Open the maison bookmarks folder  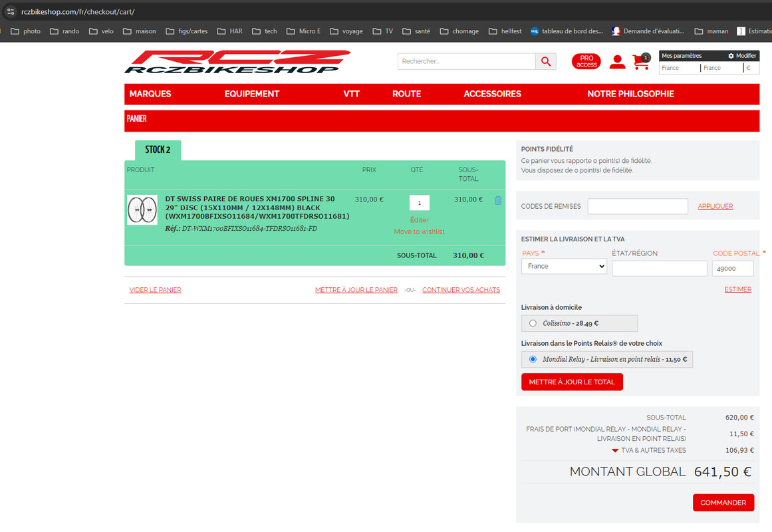(140, 31)
